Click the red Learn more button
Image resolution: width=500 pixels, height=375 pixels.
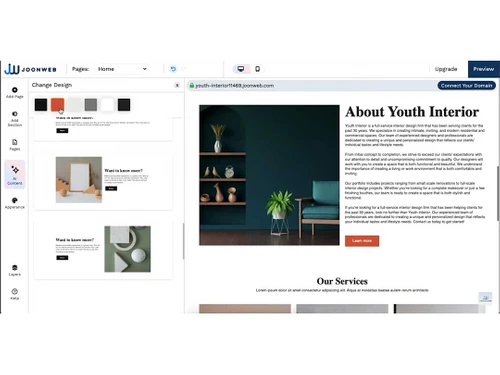tap(362, 241)
